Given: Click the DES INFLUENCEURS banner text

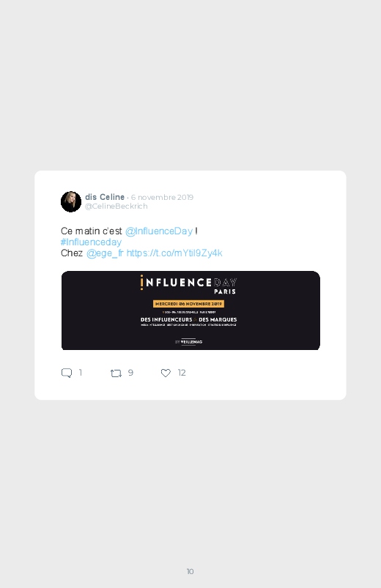Looking at the screenshot, I should click(x=166, y=319).
